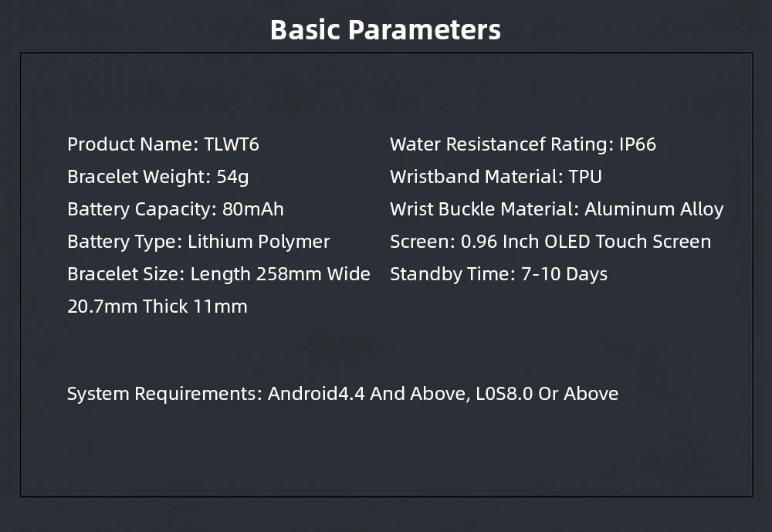This screenshot has width=772, height=532.
Task: Click the word Android4.4 in requirements
Action: (316, 394)
